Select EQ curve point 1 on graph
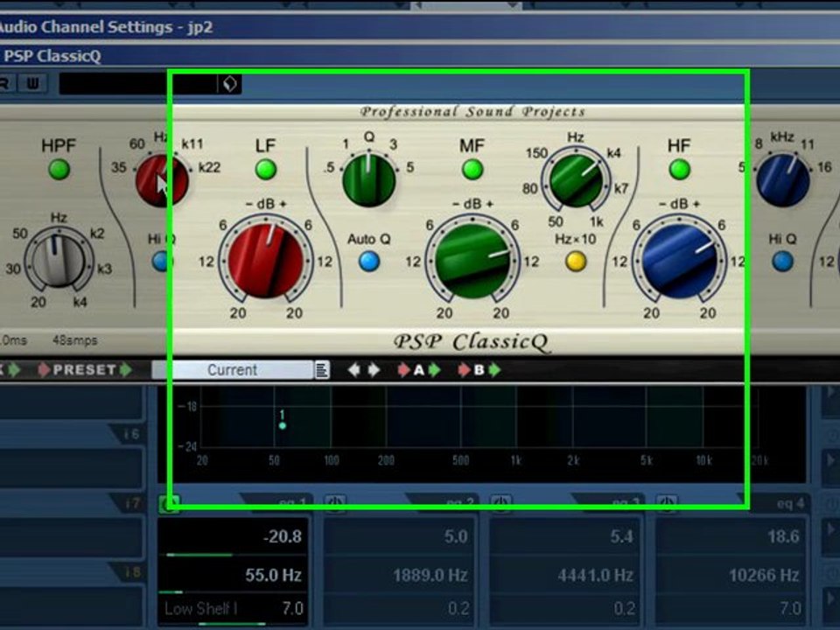Image resolution: width=840 pixels, height=630 pixels. tap(283, 425)
